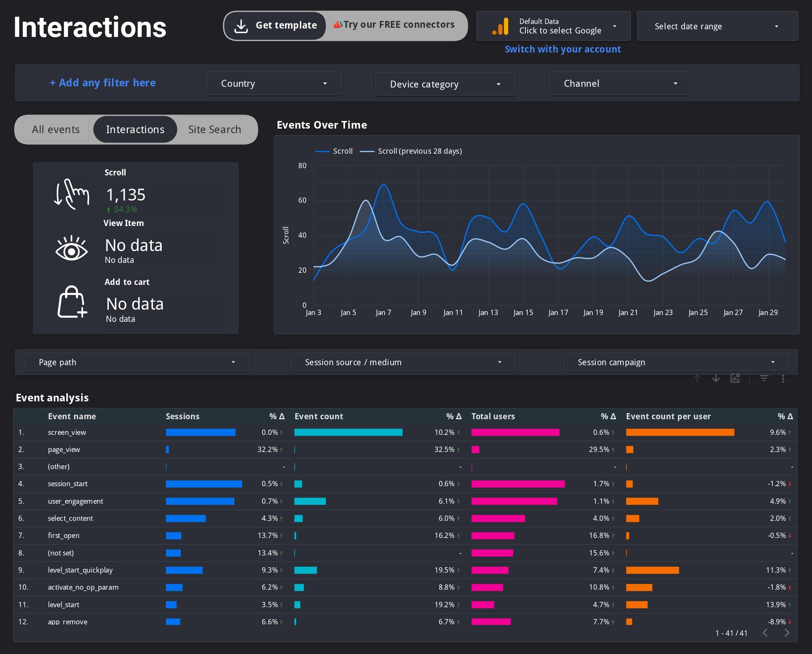Viewport: 812px width, 654px height.
Task: Select the Interactions tab
Action: (x=135, y=129)
